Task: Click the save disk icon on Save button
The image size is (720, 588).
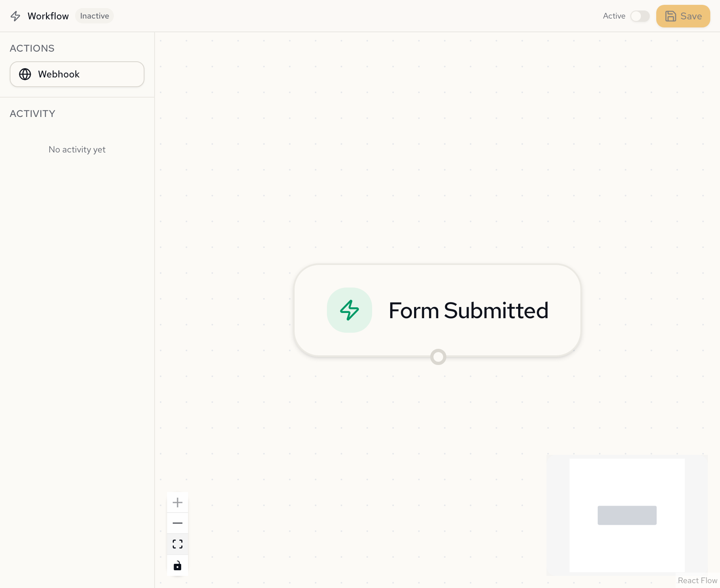Action: 671,16
